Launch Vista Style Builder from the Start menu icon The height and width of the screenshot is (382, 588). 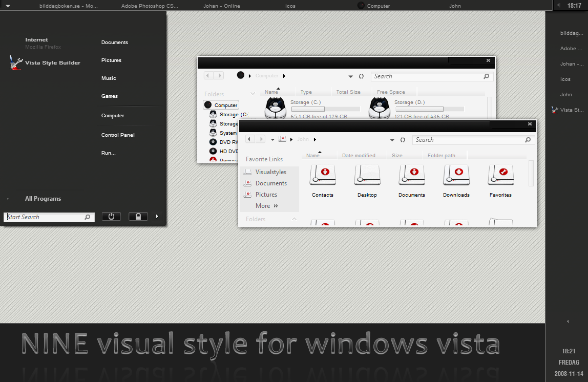(x=16, y=62)
